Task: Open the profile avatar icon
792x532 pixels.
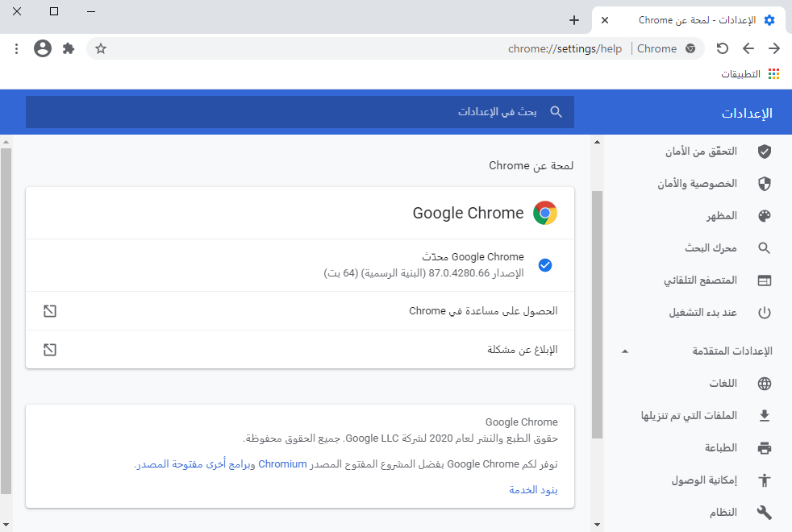Action: click(43, 48)
